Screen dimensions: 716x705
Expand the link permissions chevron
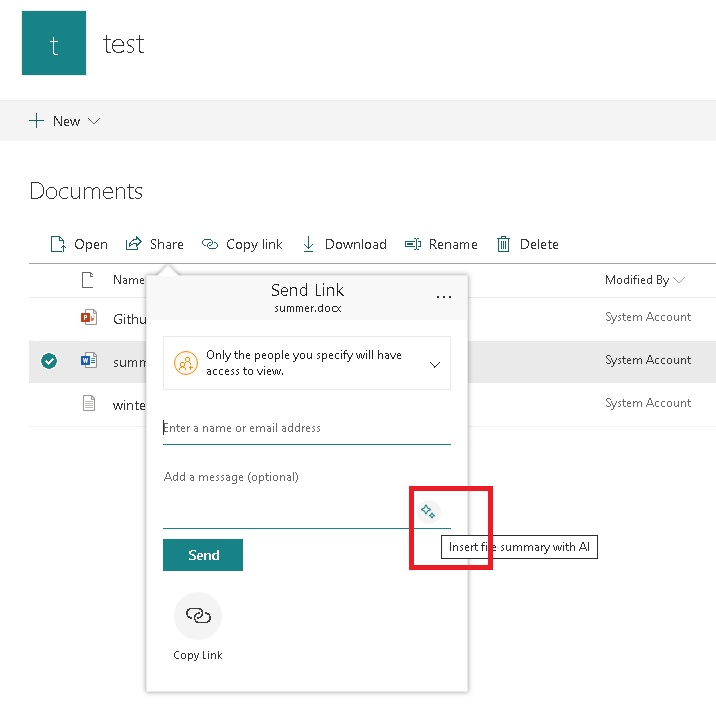click(435, 364)
